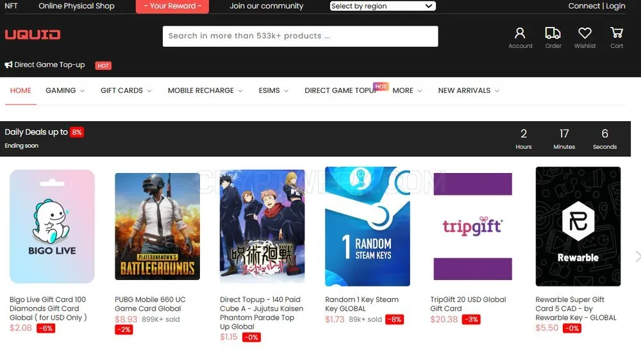Open the shopping Cart icon
641x364 pixels.
coord(617,33)
